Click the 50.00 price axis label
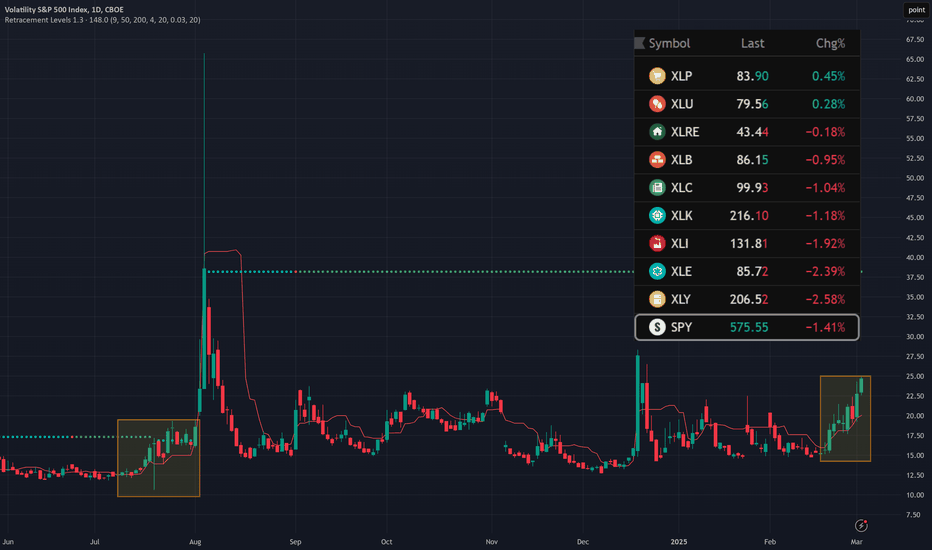The width and height of the screenshot is (932, 550). click(x=915, y=178)
